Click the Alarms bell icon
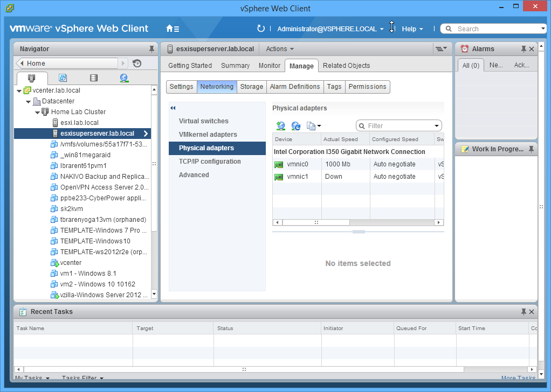 [465, 49]
